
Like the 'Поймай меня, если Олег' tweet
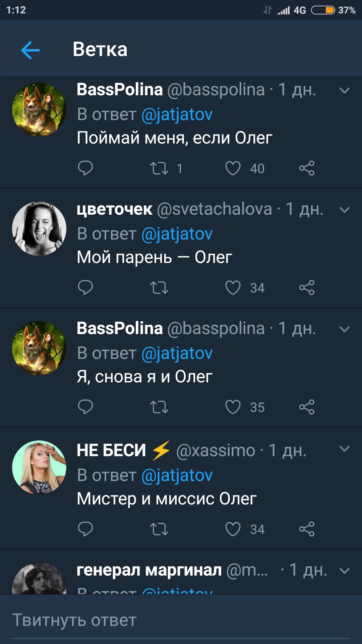(x=233, y=168)
